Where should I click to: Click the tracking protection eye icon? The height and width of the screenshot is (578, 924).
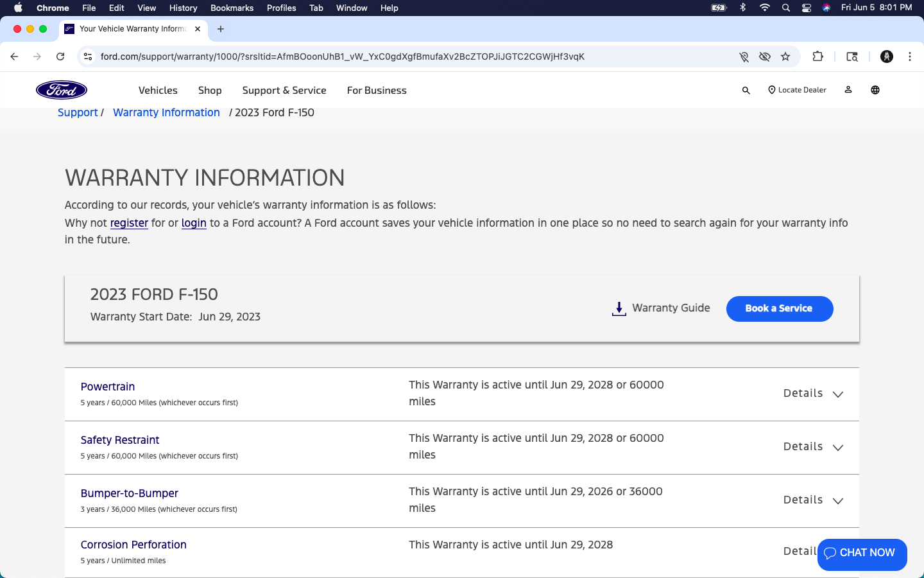(x=764, y=57)
